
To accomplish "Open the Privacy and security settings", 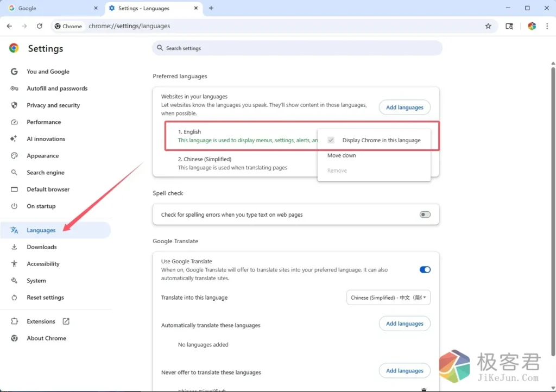I will (53, 105).
